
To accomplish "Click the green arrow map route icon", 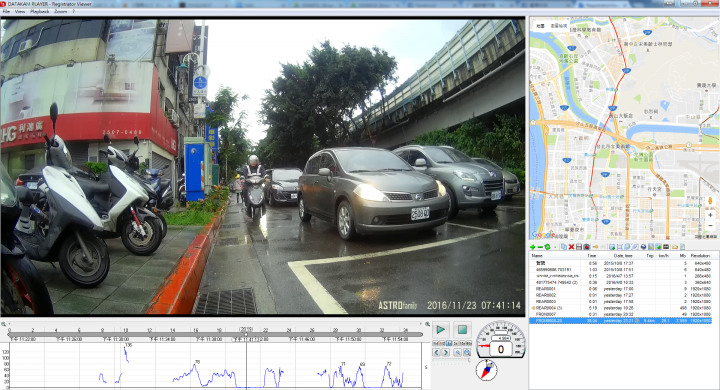I will (658, 247).
